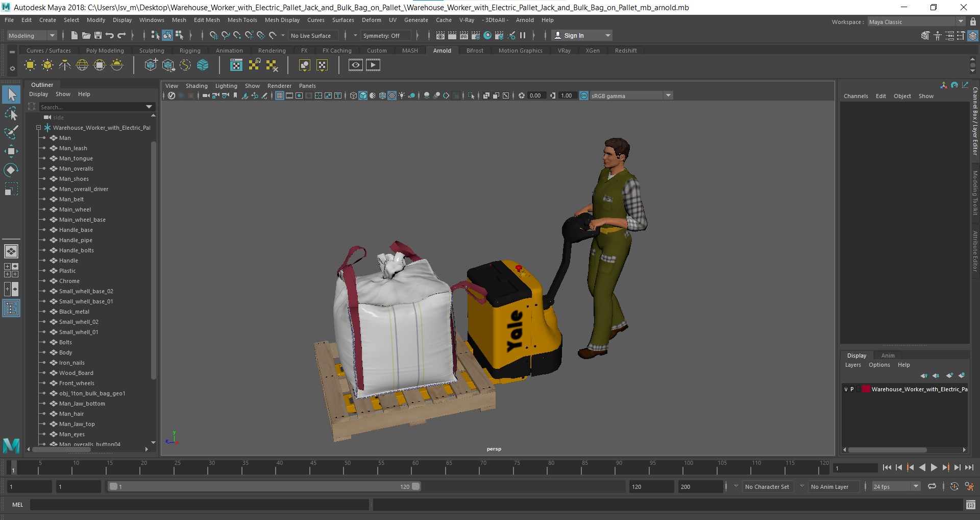This screenshot has width=980, height=520.
Task: Choose the Paint selection tool in the toolbox
Action: pyautogui.click(x=11, y=132)
